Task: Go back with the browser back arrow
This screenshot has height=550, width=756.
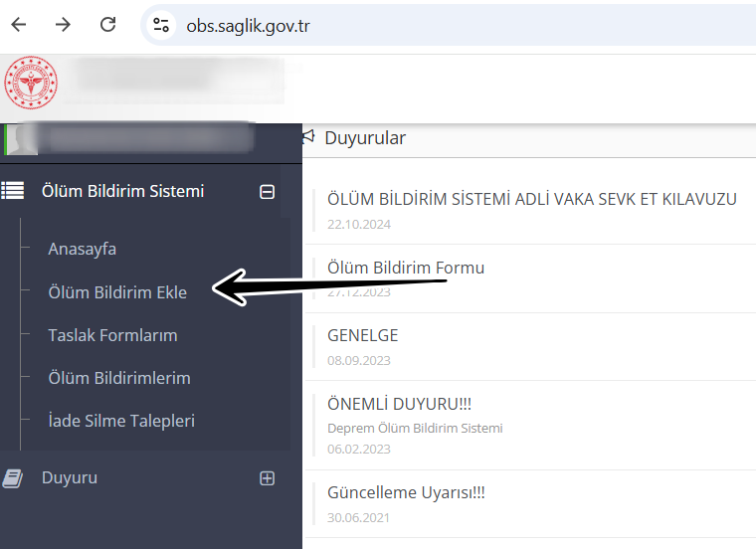Action: pyautogui.click(x=18, y=25)
